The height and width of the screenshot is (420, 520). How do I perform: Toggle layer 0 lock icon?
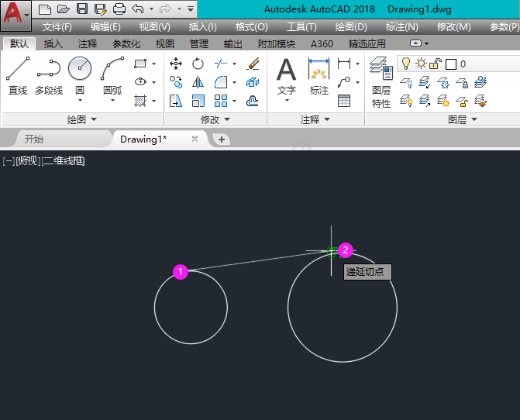click(x=436, y=64)
